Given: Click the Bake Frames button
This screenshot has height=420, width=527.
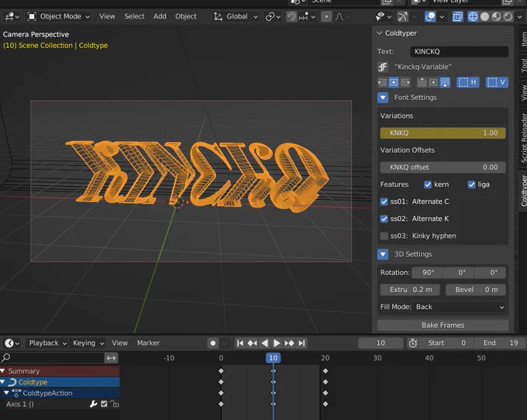Looking at the screenshot, I should (x=443, y=325).
